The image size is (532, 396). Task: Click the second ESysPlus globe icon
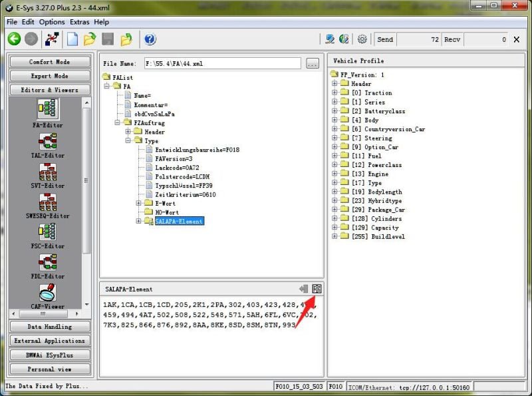tap(344, 39)
